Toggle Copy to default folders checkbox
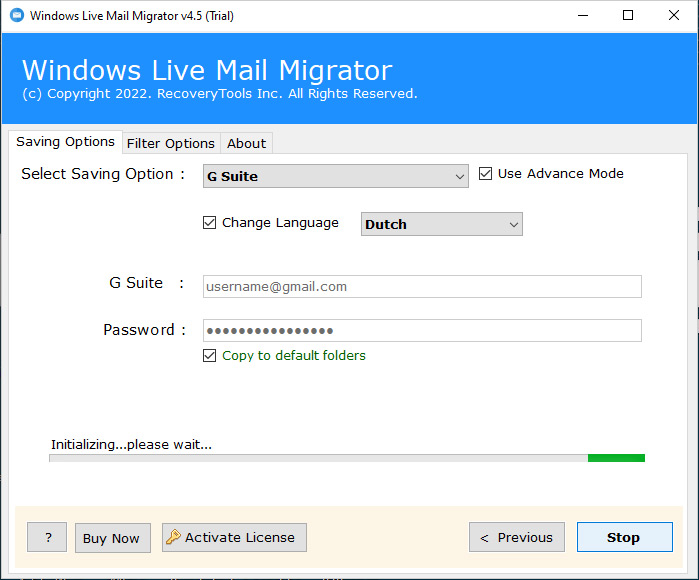This screenshot has height=580, width=699. [210, 355]
